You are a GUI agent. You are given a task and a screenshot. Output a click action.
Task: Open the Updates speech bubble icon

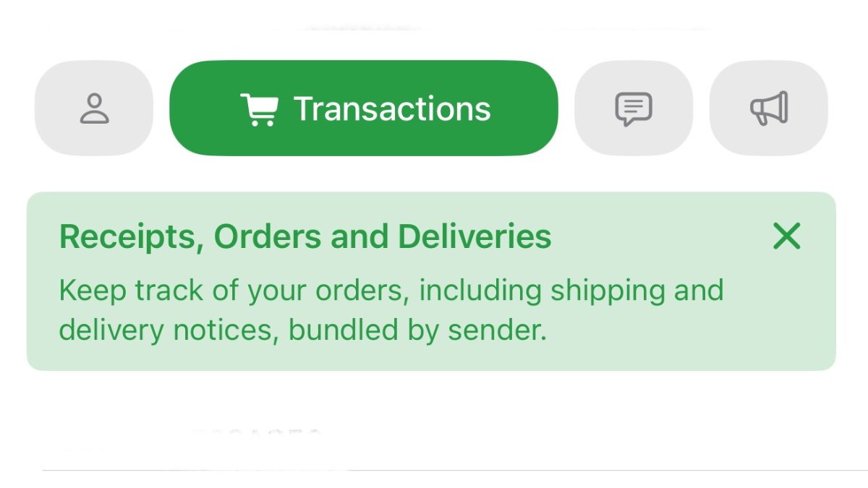point(634,109)
